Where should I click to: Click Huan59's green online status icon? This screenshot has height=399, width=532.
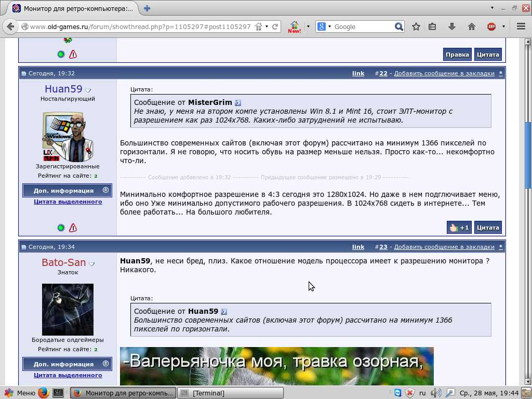coord(61,228)
